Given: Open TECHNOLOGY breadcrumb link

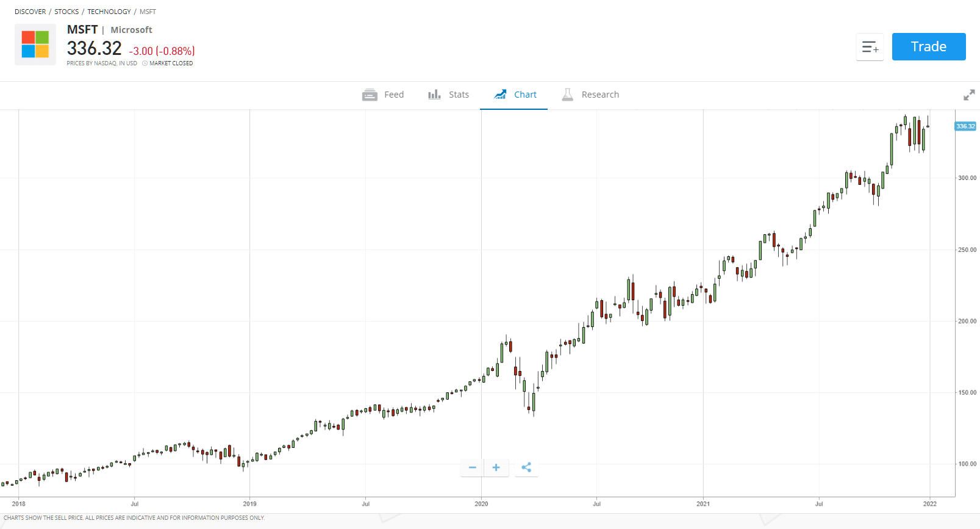Looking at the screenshot, I should click(x=109, y=12).
